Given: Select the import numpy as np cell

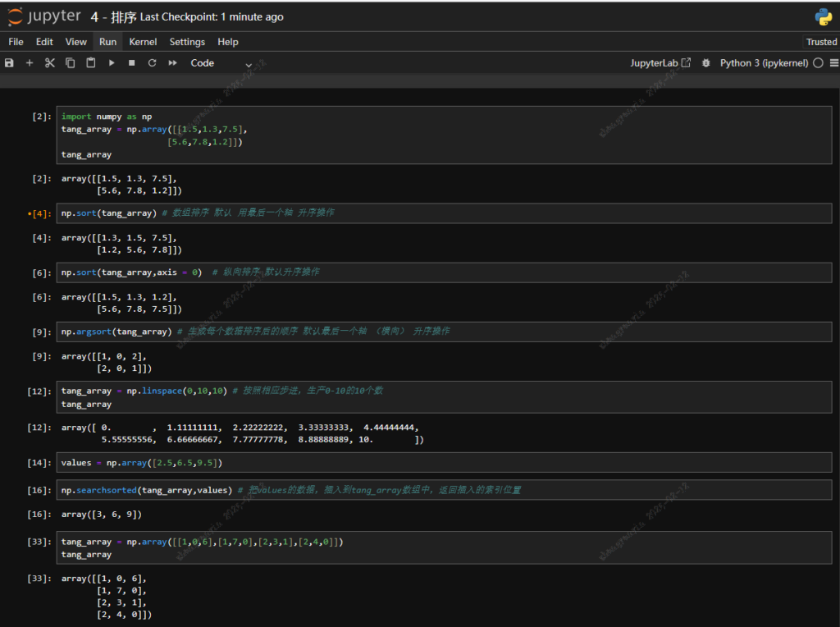Looking at the screenshot, I should (444, 135).
